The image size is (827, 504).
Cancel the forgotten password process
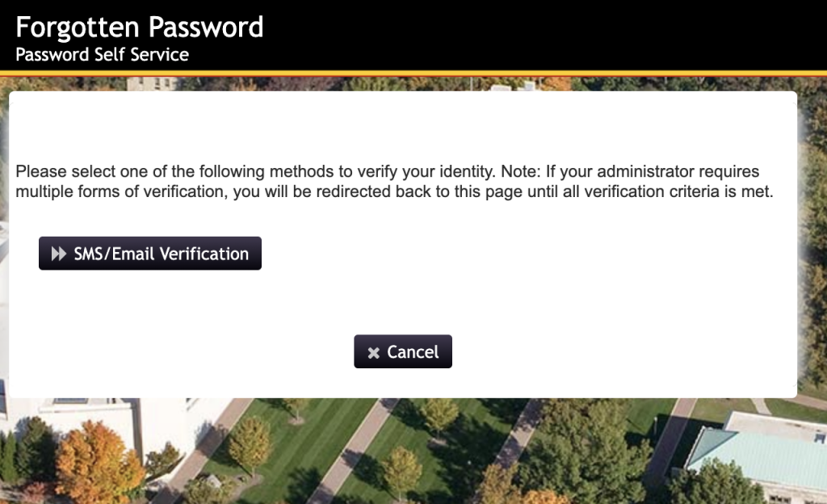(403, 351)
